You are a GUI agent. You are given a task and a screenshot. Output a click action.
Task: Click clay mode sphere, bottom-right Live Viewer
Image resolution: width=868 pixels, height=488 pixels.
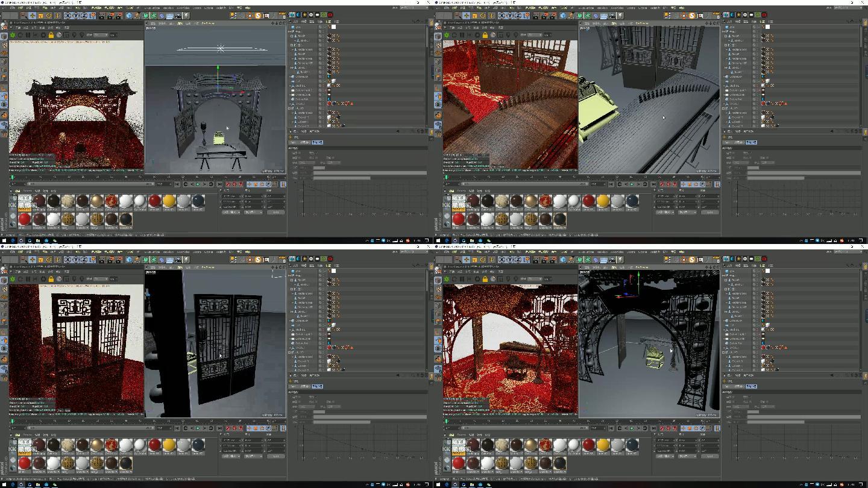[493, 280]
